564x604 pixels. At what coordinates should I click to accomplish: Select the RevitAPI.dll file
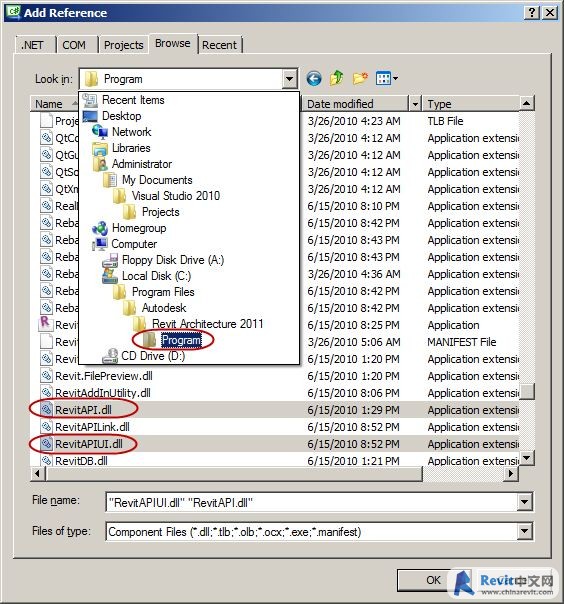83,410
